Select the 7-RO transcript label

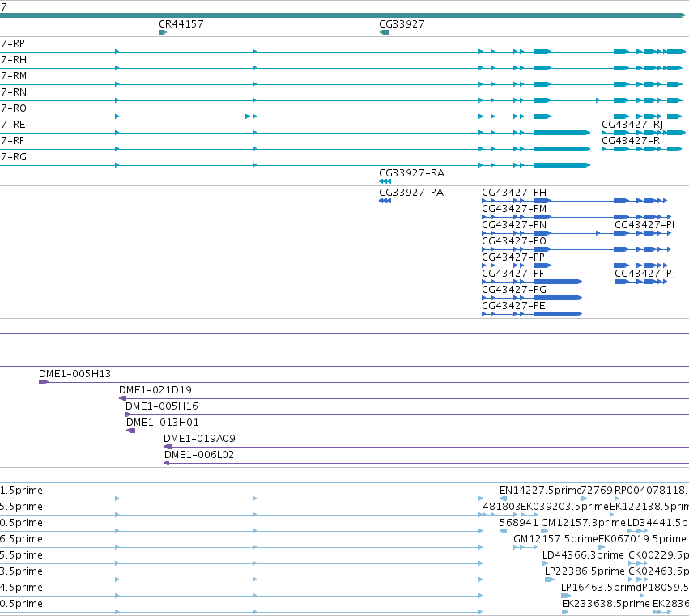point(13,108)
